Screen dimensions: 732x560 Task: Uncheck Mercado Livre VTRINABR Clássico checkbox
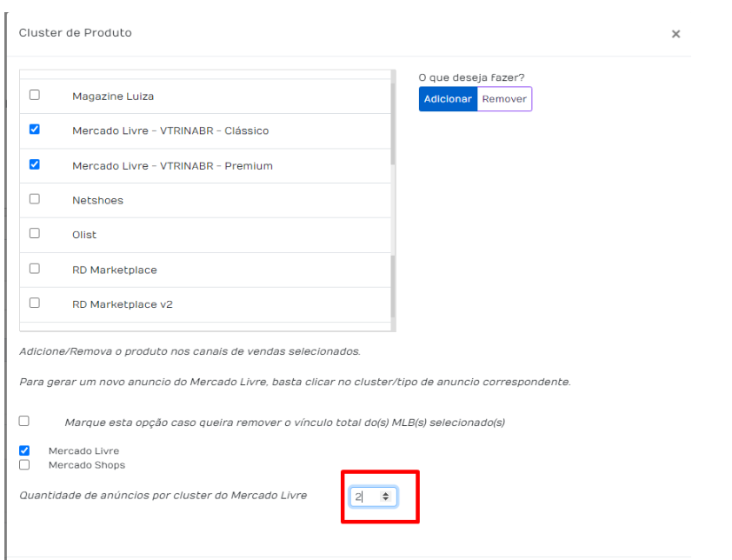[35, 130]
